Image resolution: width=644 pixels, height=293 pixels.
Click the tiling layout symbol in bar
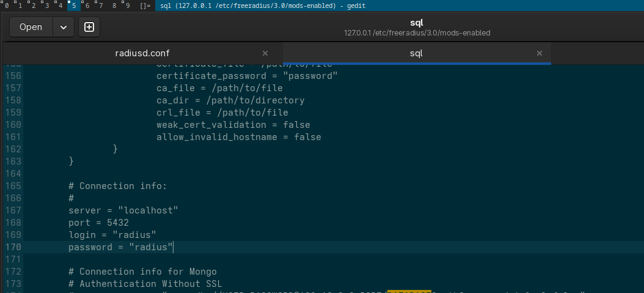click(x=145, y=6)
